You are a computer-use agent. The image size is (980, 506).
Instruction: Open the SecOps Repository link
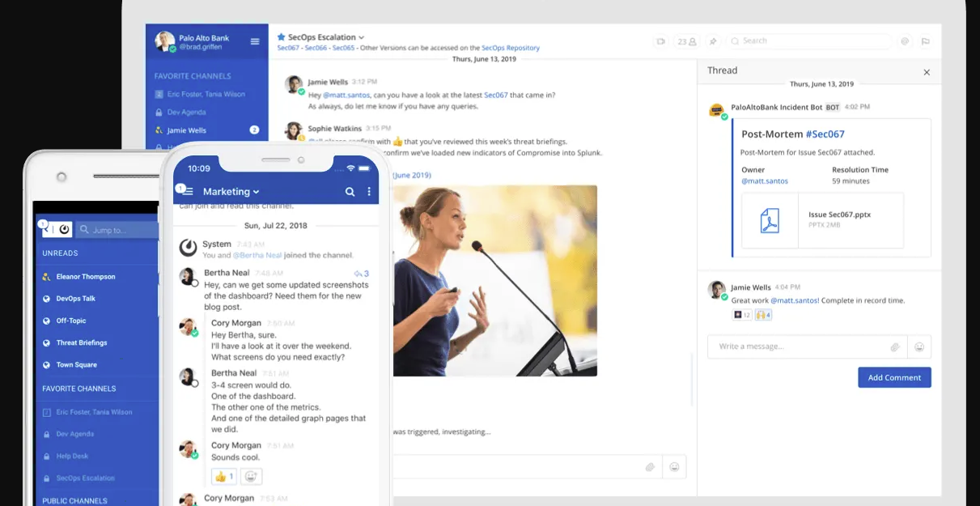[x=510, y=48]
